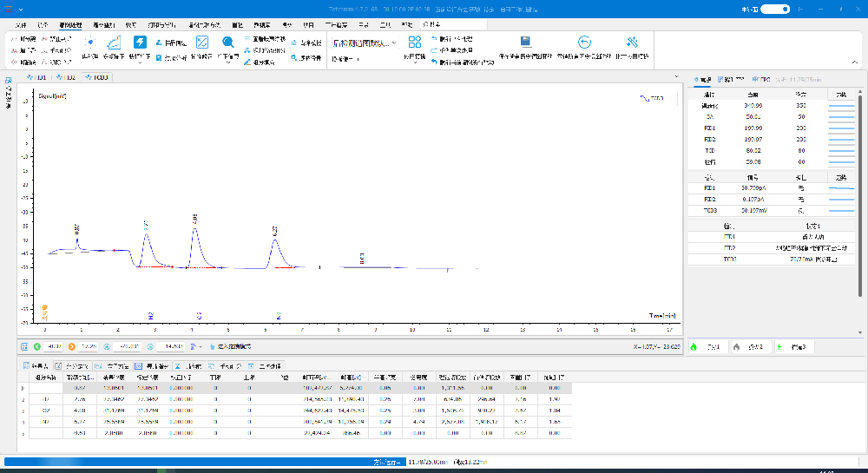Click the orange right-arrow circle below the chart

point(71,346)
